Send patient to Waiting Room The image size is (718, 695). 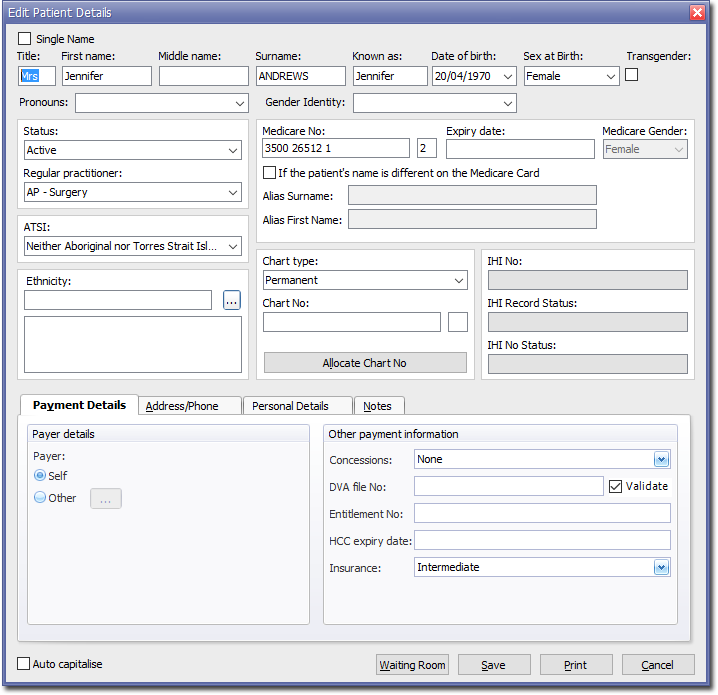(x=412, y=665)
